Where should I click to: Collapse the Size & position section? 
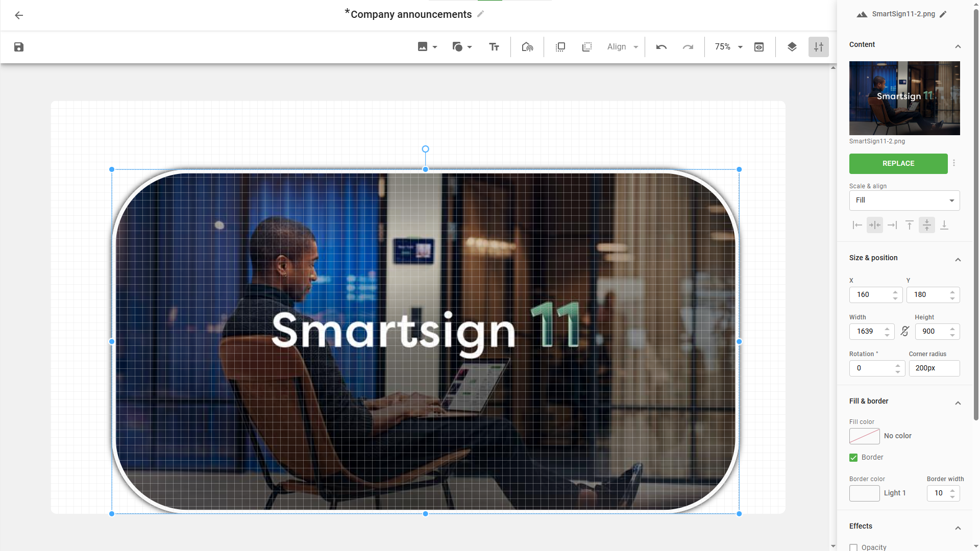pyautogui.click(x=958, y=260)
